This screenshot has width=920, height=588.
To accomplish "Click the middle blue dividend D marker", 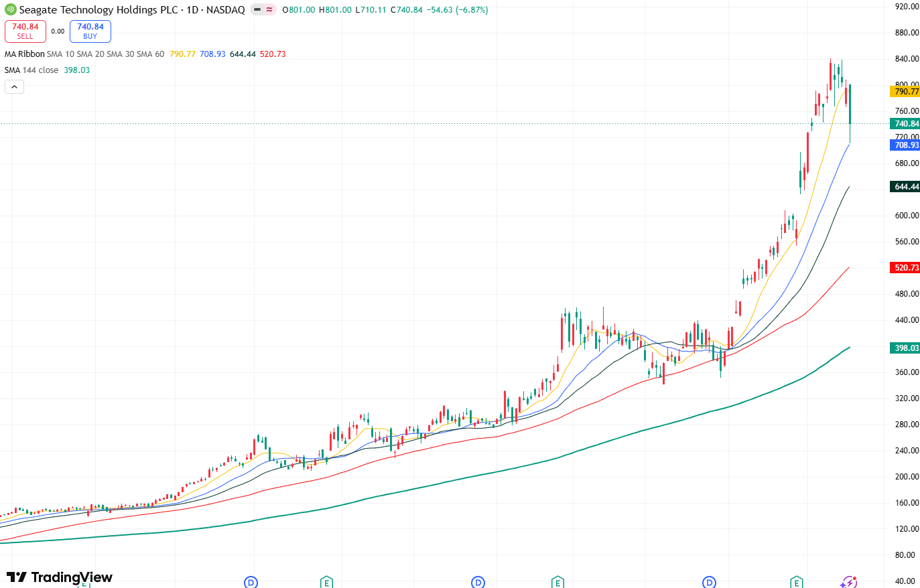I will (478, 582).
